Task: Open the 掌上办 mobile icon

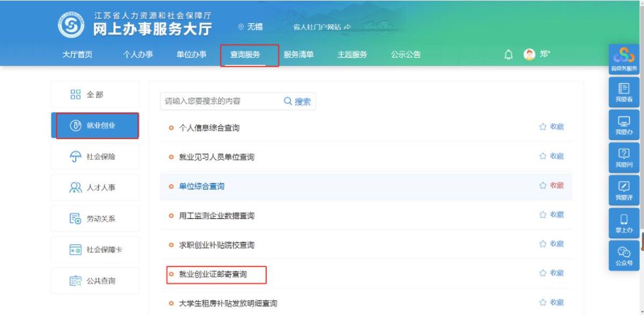Action: pyautogui.click(x=624, y=223)
